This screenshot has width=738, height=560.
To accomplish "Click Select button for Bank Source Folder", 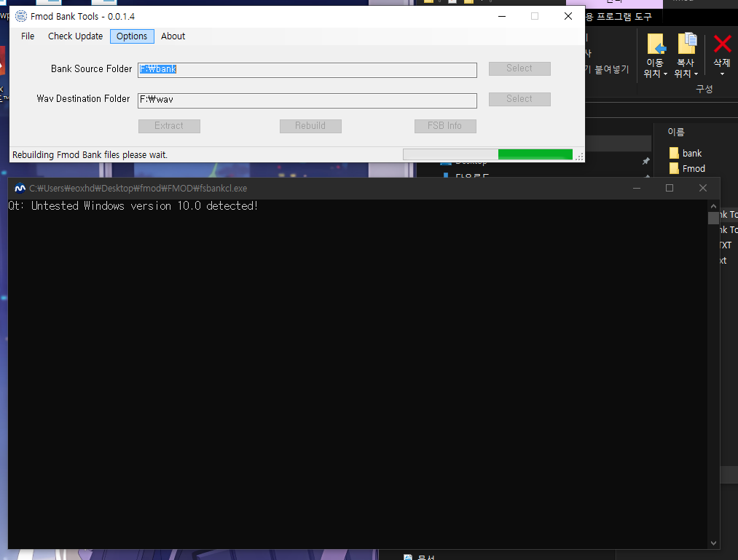I will pyautogui.click(x=519, y=68).
